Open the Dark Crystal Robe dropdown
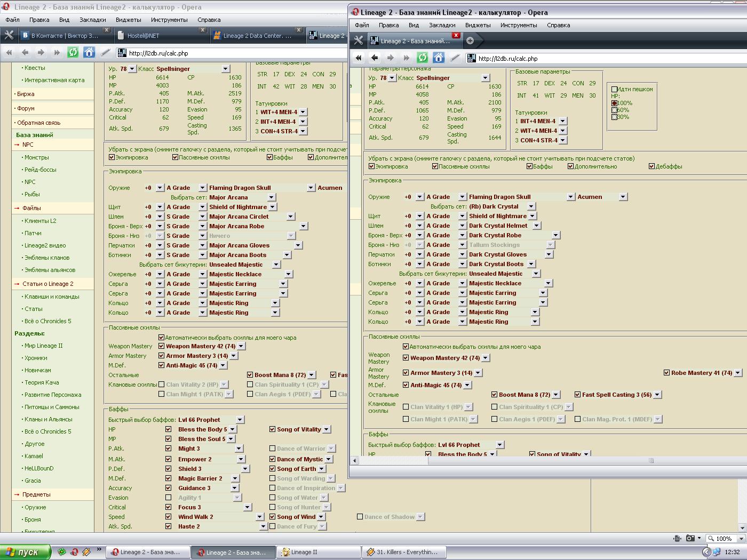The image size is (747, 560). [555, 235]
